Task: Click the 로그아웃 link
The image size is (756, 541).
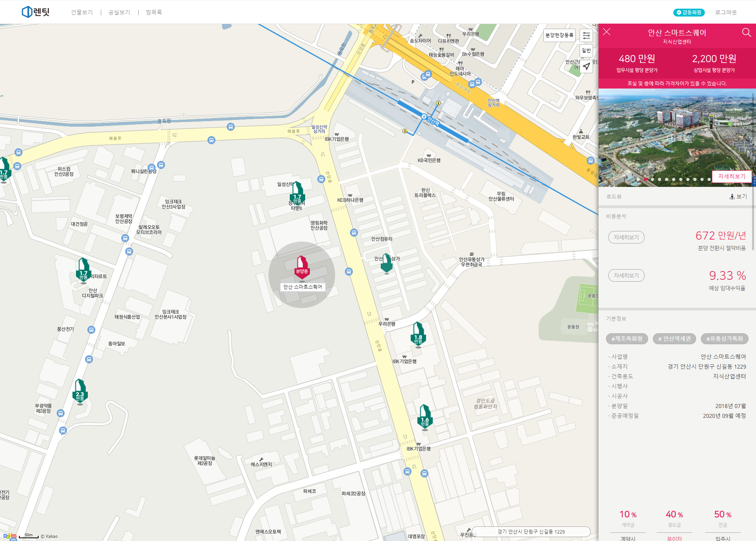Action: coord(726,13)
